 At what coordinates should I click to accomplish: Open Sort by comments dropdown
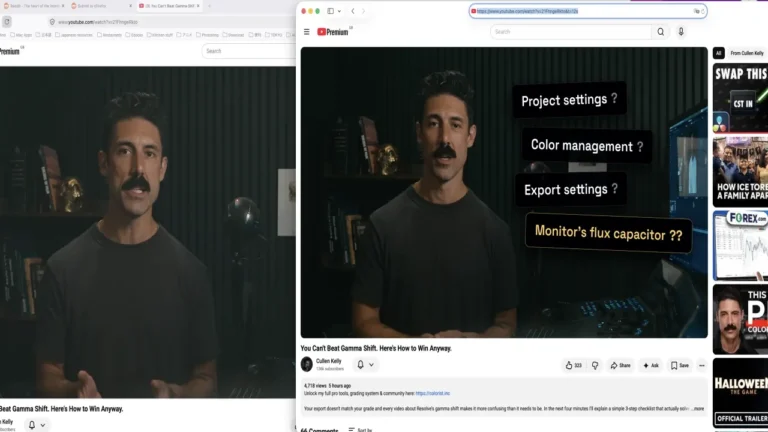click(x=360, y=430)
